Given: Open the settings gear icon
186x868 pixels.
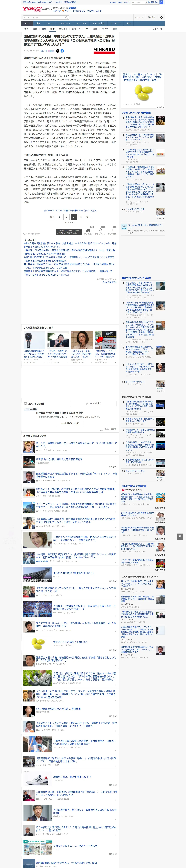Looking at the screenshot, I should tap(161, 18).
